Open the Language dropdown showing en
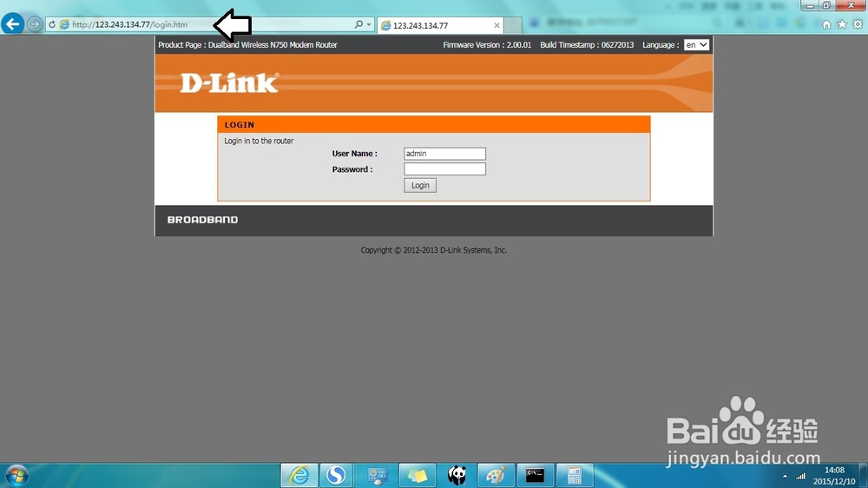The width and height of the screenshot is (868, 488). (x=696, y=45)
